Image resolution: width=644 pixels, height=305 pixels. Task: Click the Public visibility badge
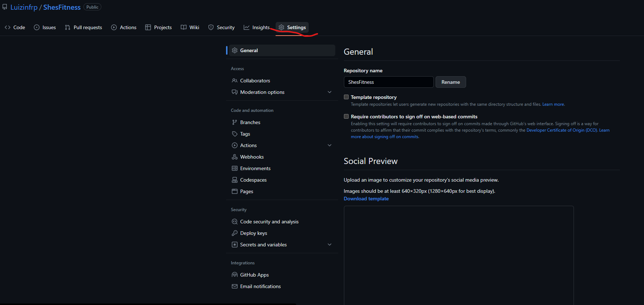click(x=92, y=7)
